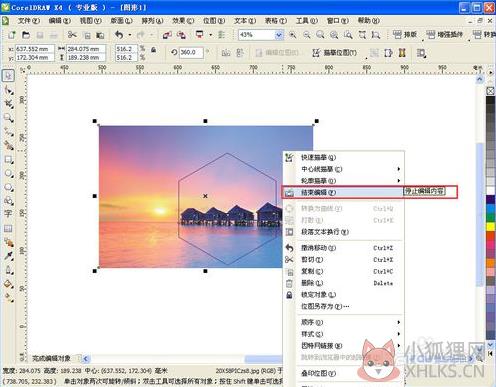The width and height of the screenshot is (496, 387).
Task: Expand the 样式 submenu arrow
Action: tap(399, 334)
